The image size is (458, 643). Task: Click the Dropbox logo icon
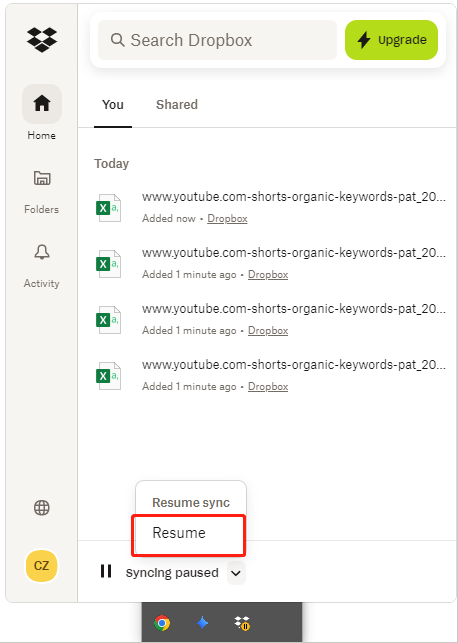[x=42, y=40]
